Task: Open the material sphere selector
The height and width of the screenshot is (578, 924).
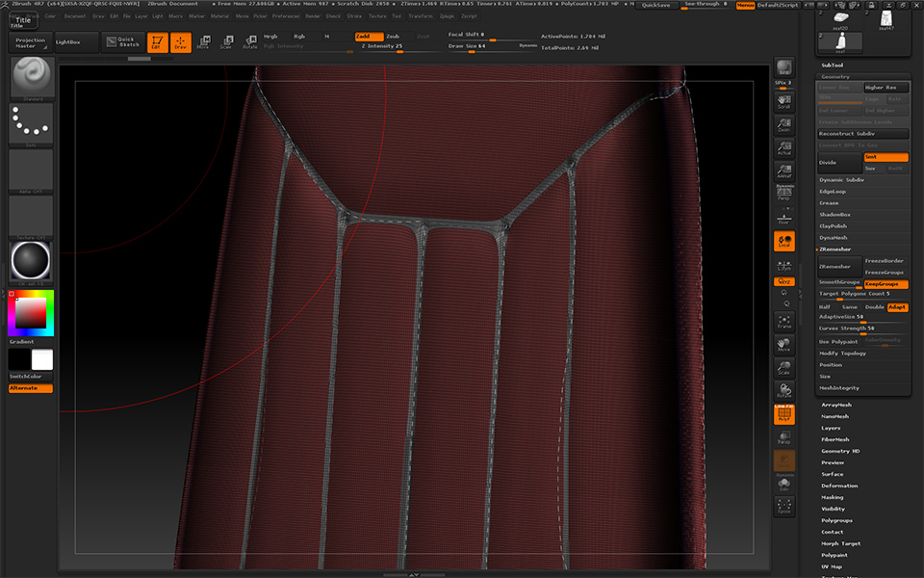Action: pyautogui.click(x=31, y=263)
